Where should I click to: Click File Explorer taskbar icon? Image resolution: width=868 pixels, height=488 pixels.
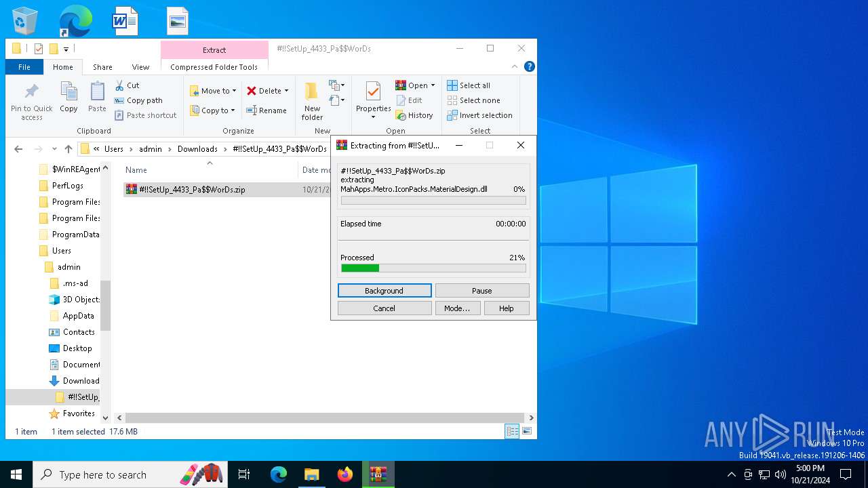311,474
